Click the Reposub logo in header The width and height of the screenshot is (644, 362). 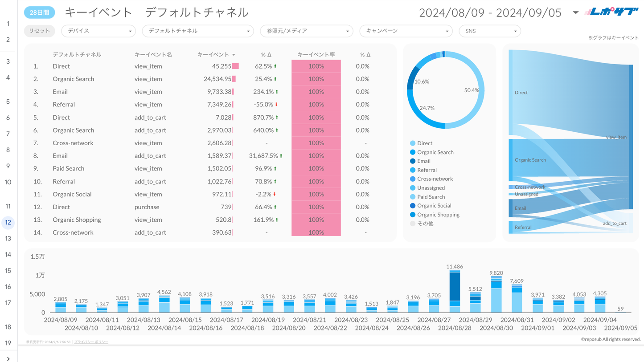pos(611,12)
